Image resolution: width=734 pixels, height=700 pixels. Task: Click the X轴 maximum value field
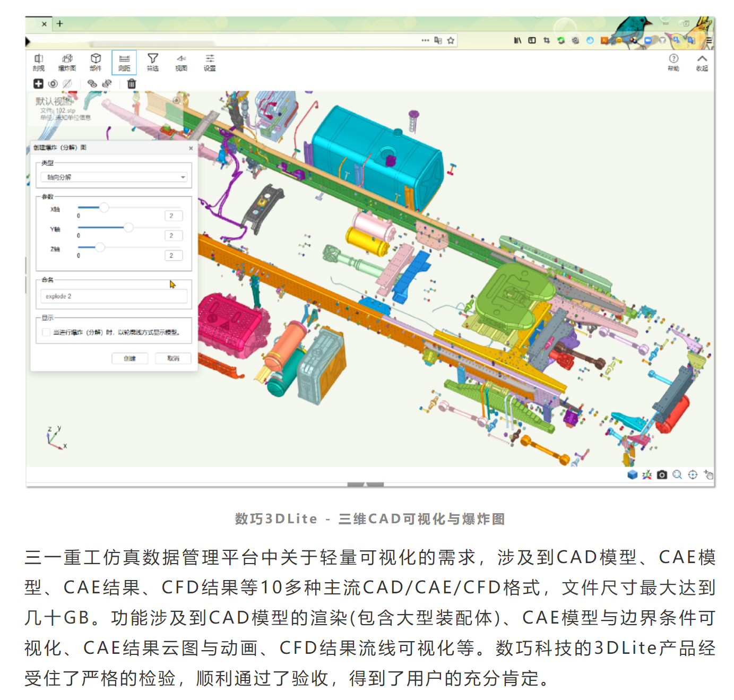(x=173, y=216)
